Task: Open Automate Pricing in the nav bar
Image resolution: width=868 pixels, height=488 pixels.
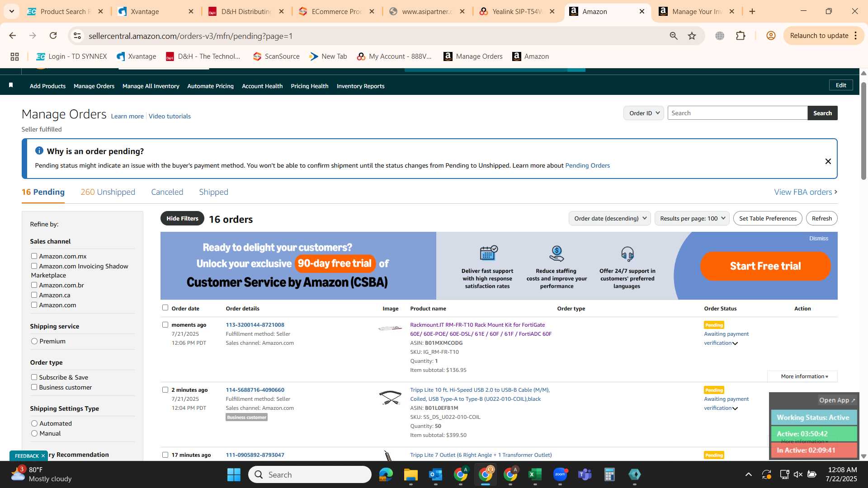Action: coord(210,86)
